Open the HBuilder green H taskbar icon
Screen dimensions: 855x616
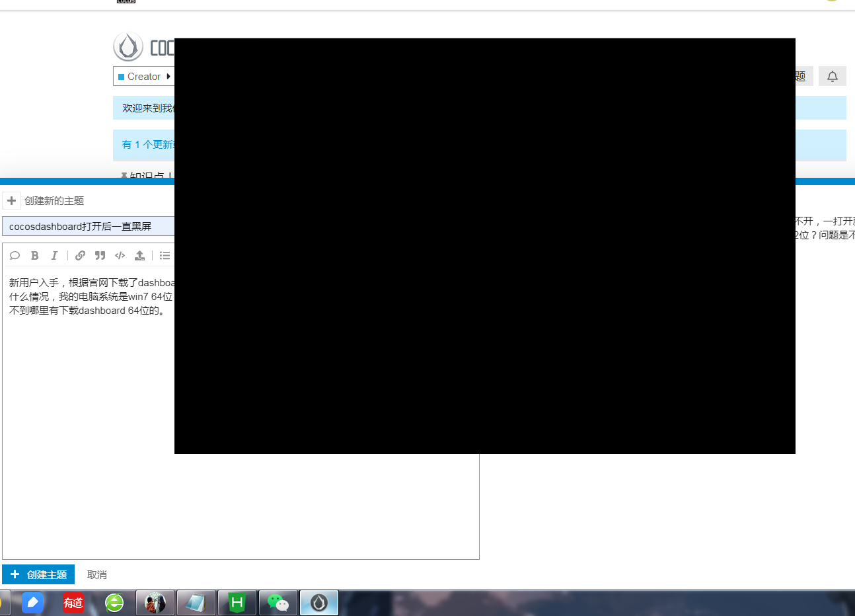237,603
